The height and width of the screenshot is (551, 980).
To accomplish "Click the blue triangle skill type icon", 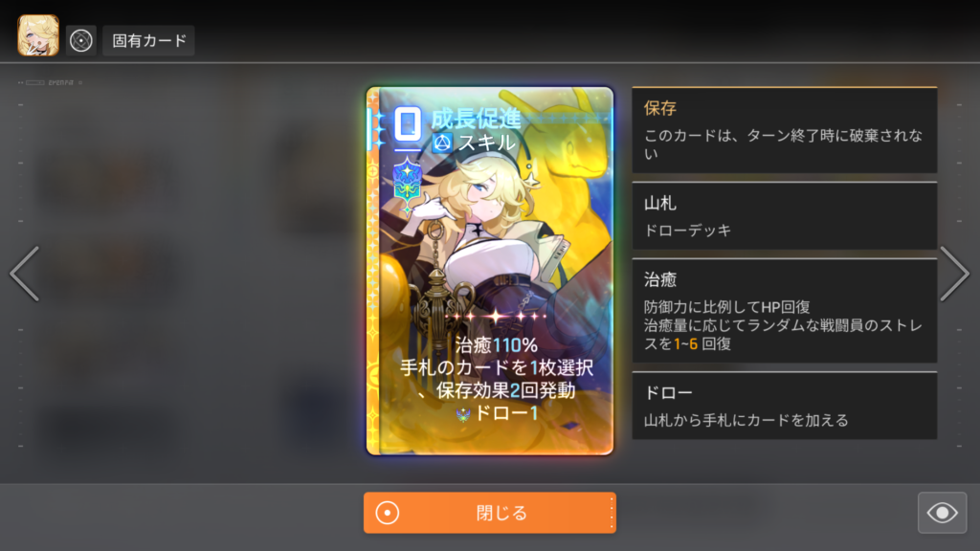I will tap(442, 143).
